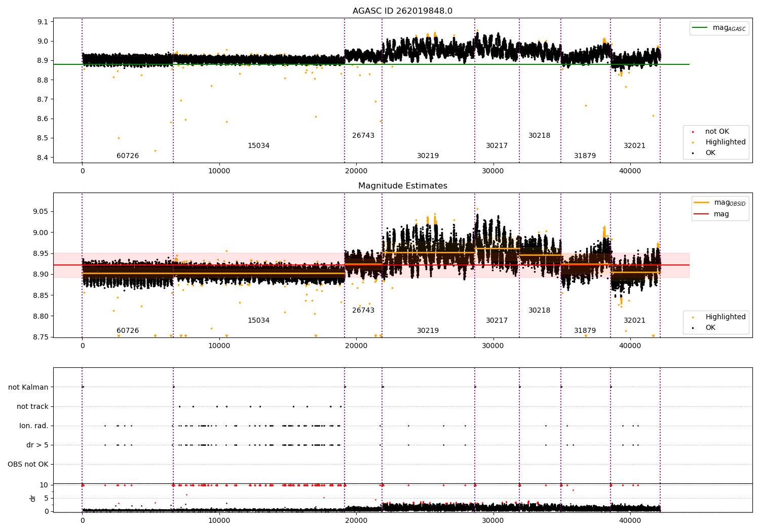The width and height of the screenshot is (760, 532).
Task: Click the Magnitude Estimates subplot title
Action: click(x=403, y=186)
